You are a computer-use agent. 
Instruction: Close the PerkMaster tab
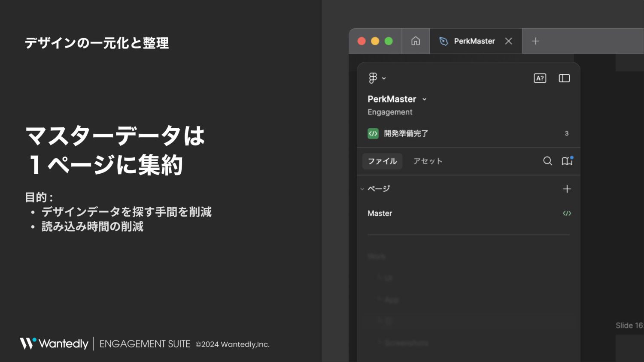coord(509,41)
